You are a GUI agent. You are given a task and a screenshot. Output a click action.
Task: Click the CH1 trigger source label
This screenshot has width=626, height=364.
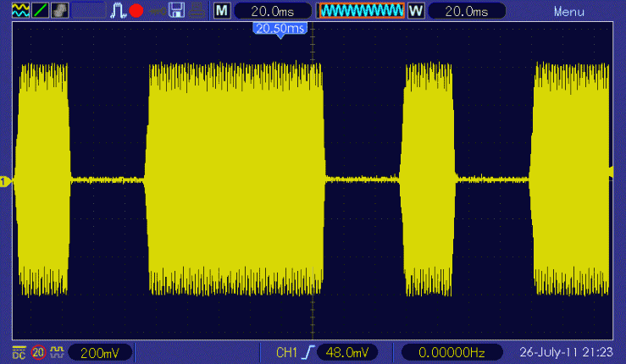(287, 352)
